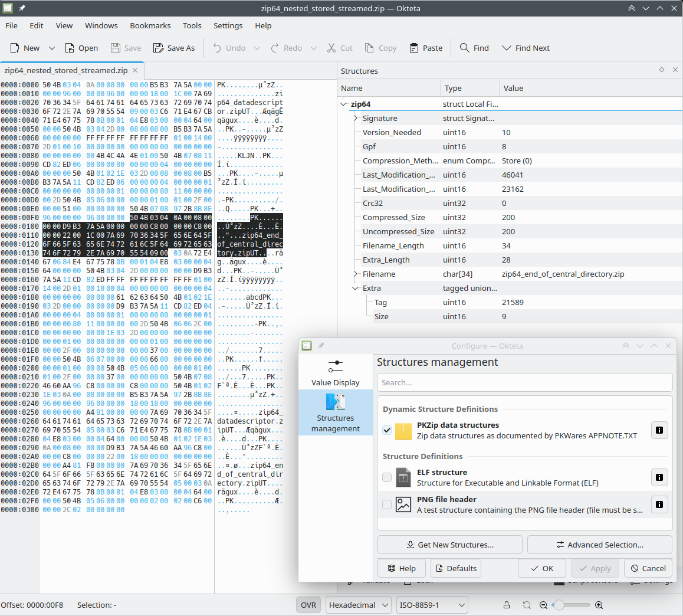The width and height of the screenshot is (683, 616).
Task: Open the Hexadecimal coding dropdown
Action: click(358, 605)
